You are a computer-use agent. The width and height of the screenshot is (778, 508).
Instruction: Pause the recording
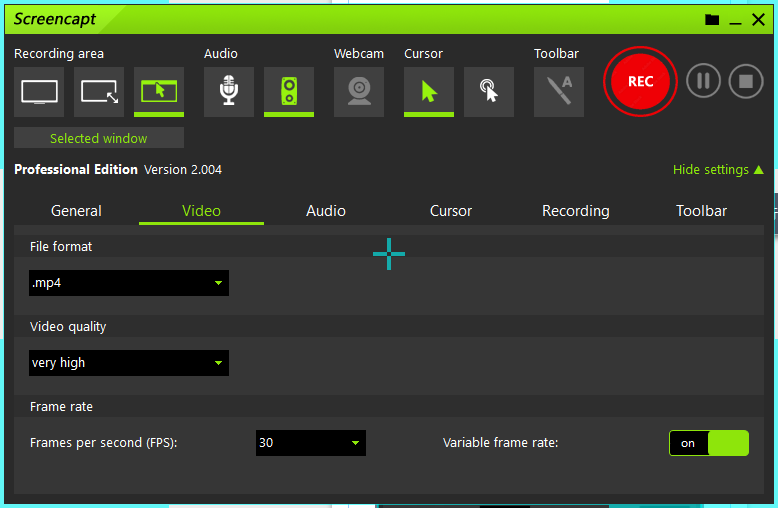tap(703, 81)
